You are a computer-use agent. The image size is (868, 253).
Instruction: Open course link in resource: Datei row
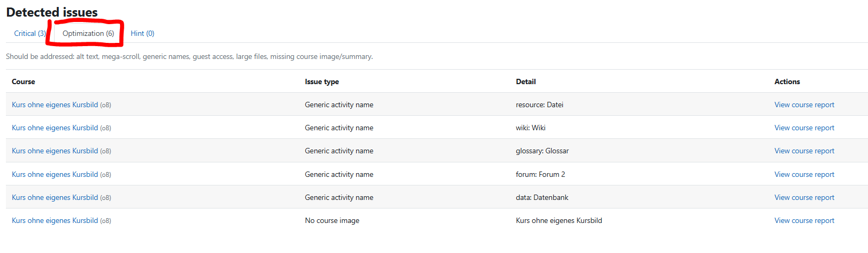(55, 105)
